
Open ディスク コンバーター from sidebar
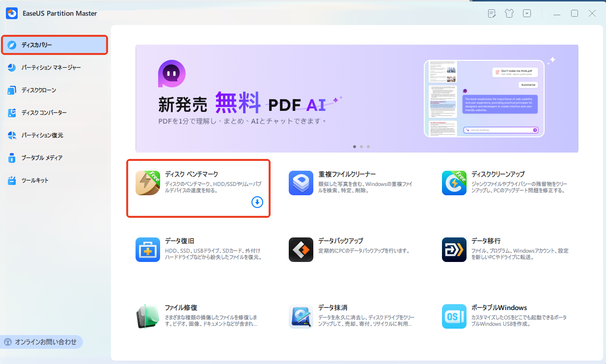tap(44, 113)
